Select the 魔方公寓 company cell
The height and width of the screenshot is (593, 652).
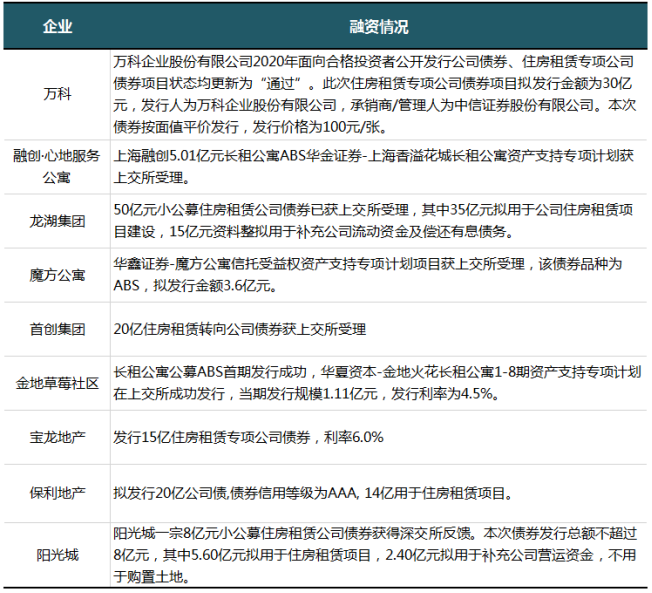coord(57,275)
